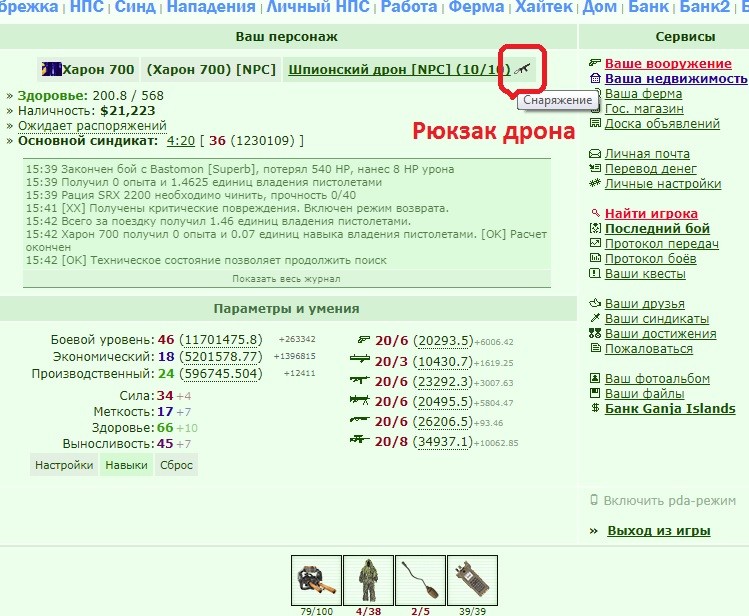Screen dimensions: 749x616
Task: Click economic experience value 5201578.77
Action: pos(221,357)
